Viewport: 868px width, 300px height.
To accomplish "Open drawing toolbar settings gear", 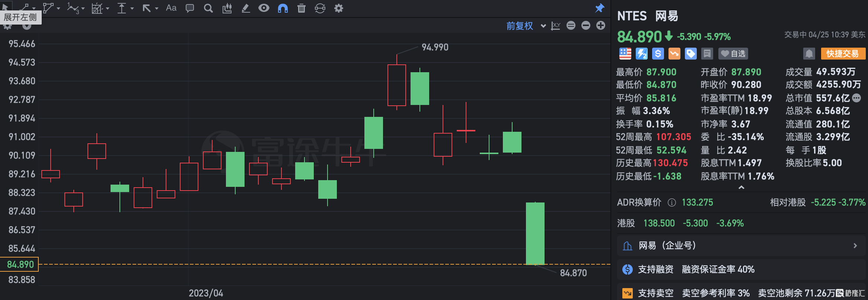I will 339,8.
